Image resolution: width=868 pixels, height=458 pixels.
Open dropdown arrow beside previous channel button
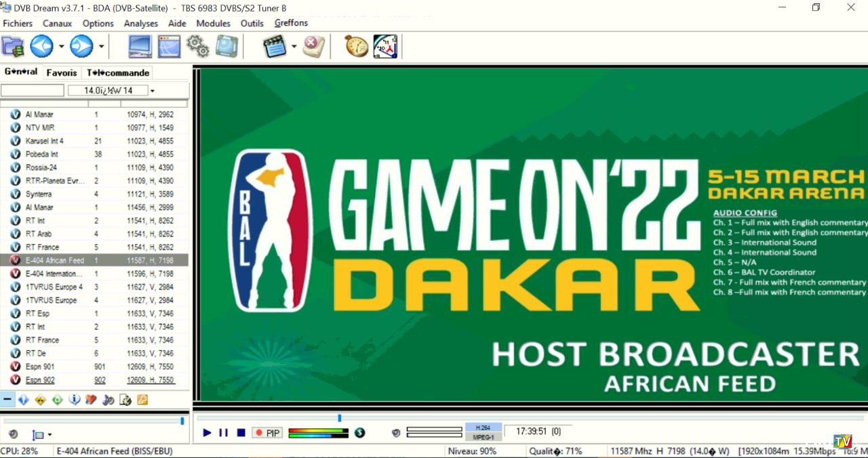coord(61,47)
